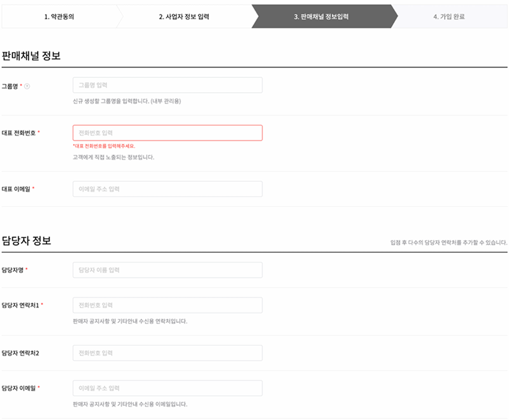The image size is (509, 420).
Task: Click the 담당자 연락처1 phone input field
Action: coord(167,305)
